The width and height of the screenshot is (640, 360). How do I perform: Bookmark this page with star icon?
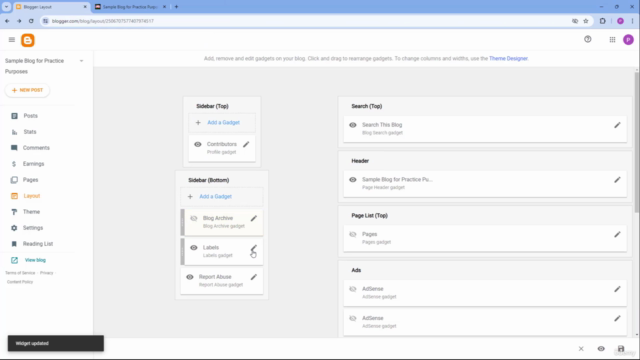click(586, 21)
